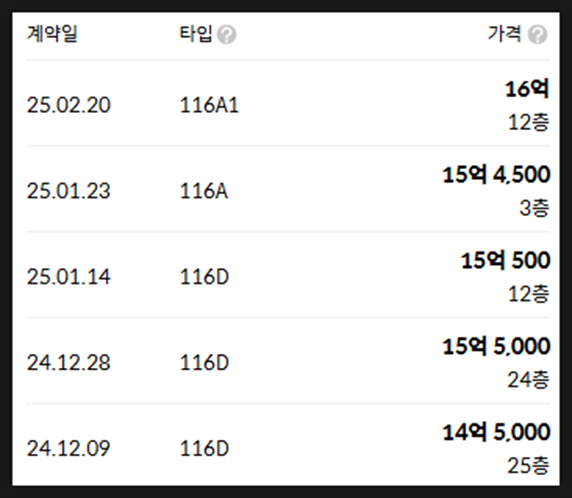The width and height of the screenshot is (572, 498).
Task: Select the 타입 column header
Action: (x=196, y=34)
